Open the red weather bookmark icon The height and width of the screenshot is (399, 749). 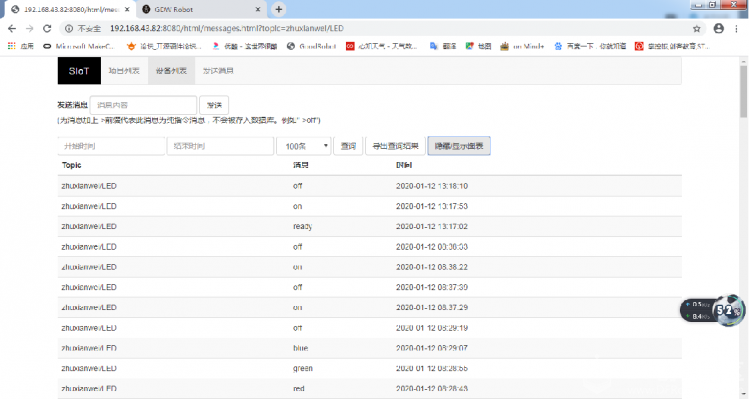(350, 46)
